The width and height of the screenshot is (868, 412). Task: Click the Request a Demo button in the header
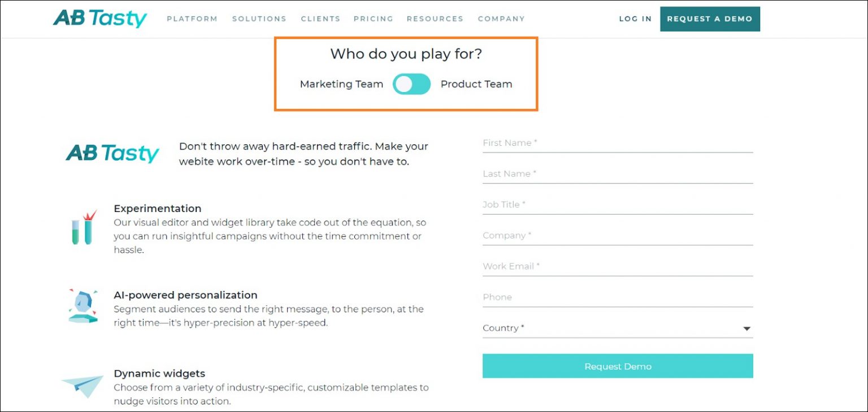710,19
